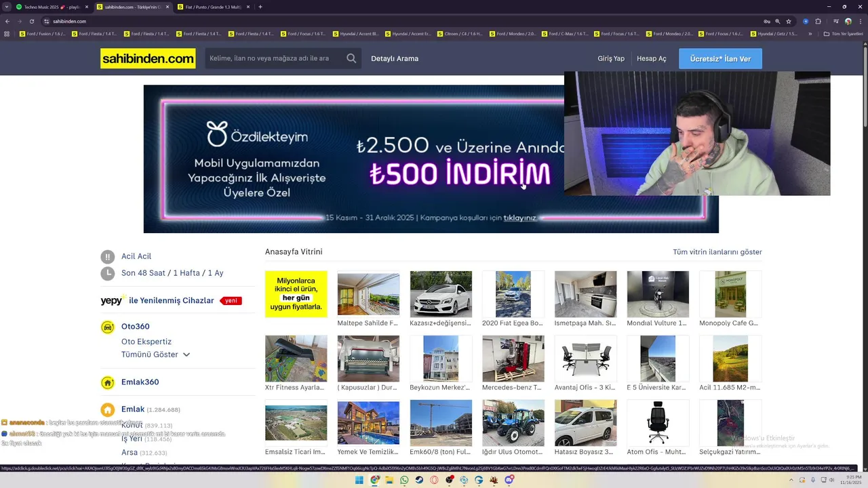Open Iğdır Ulus Otomotiv tractor listing

[x=513, y=423]
